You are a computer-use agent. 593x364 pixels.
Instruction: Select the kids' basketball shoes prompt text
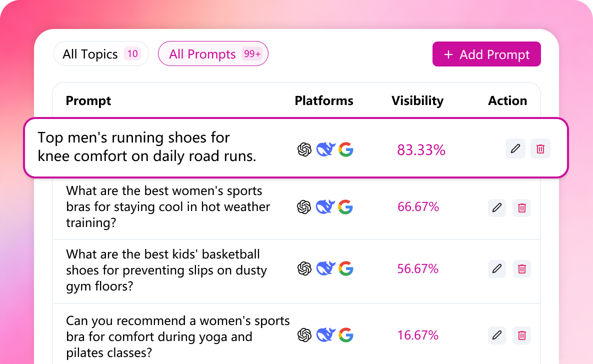pos(166,270)
